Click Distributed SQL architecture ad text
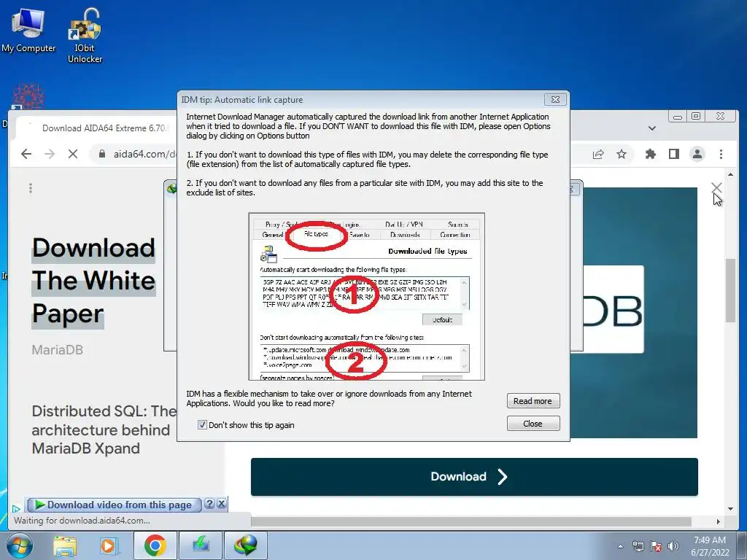Screen dimensions: 747x560 click(104, 429)
